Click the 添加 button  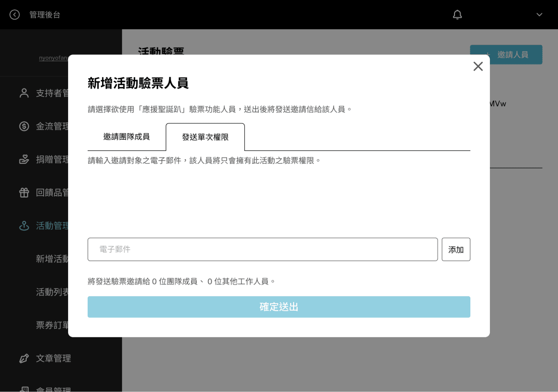(x=456, y=249)
